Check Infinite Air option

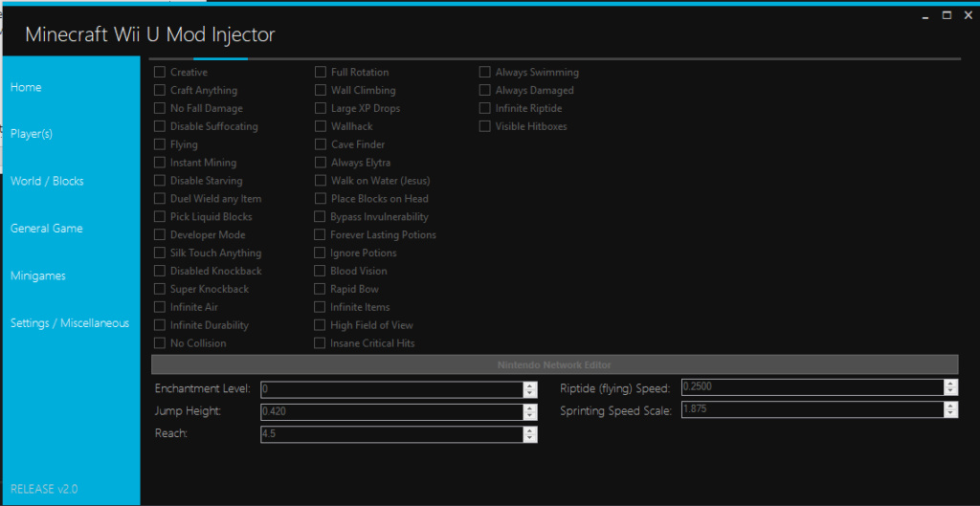coord(160,307)
